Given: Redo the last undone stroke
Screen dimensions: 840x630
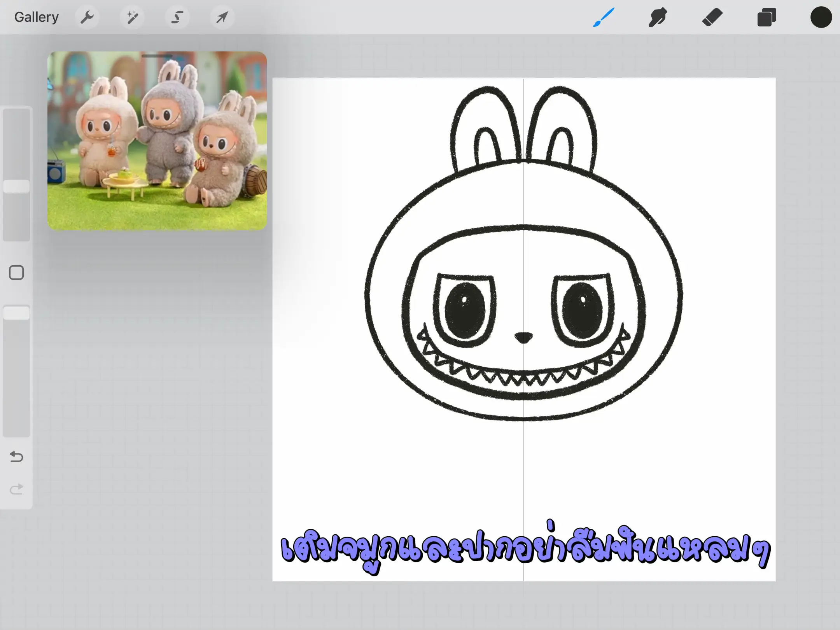Looking at the screenshot, I should click(16, 489).
